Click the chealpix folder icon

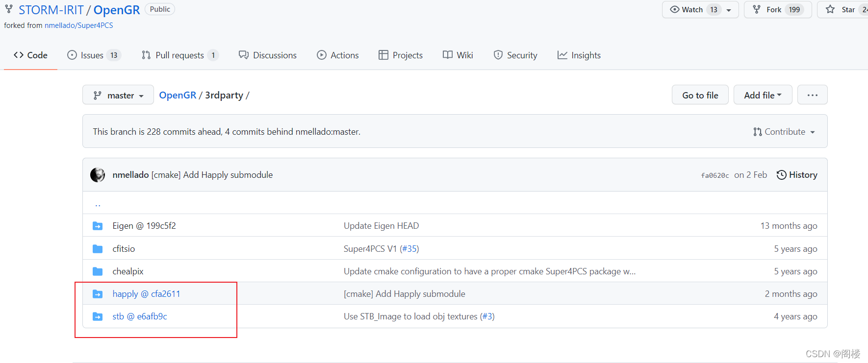point(98,271)
